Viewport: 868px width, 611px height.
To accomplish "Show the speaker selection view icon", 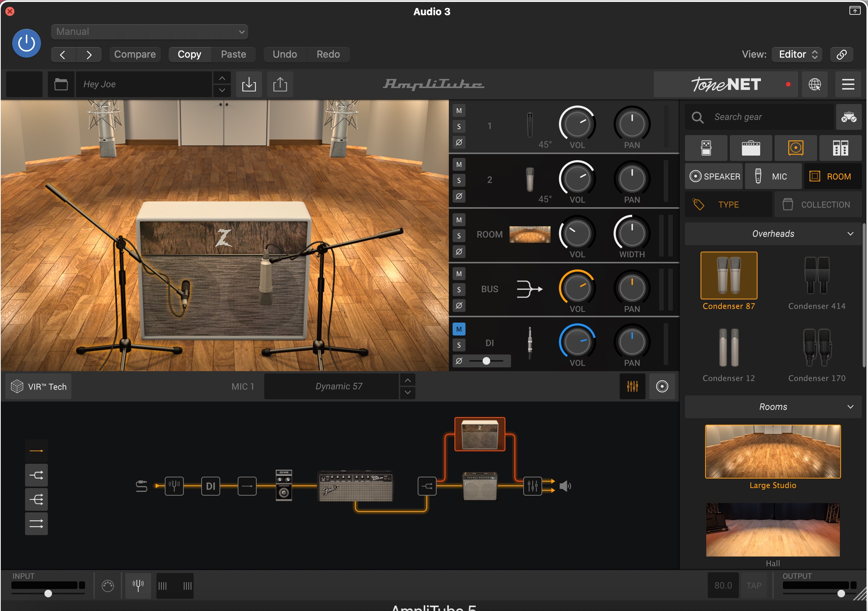I will 662,386.
